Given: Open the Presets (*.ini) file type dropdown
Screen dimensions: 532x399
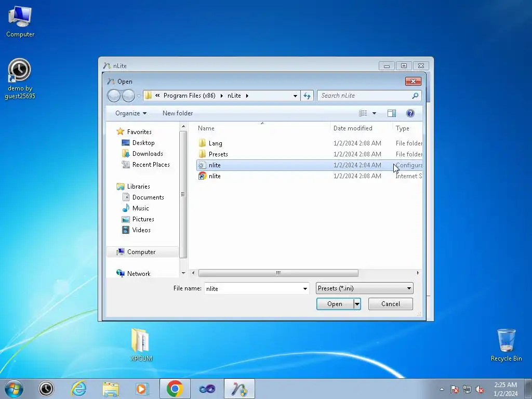Looking at the screenshot, I should click(364, 288).
